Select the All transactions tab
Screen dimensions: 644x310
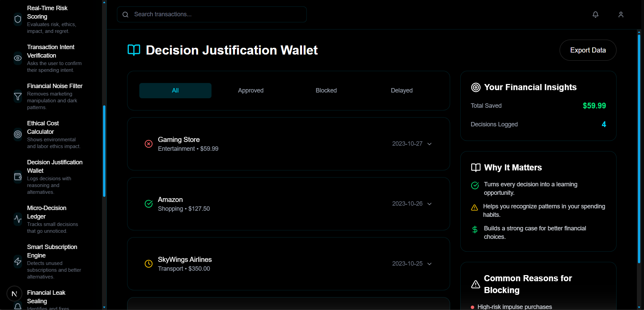click(x=175, y=90)
